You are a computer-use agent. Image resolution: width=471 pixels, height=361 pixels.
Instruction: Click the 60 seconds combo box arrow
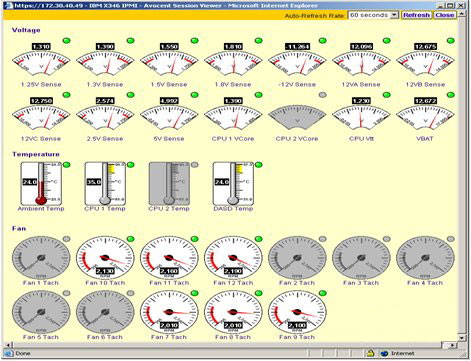tap(395, 15)
